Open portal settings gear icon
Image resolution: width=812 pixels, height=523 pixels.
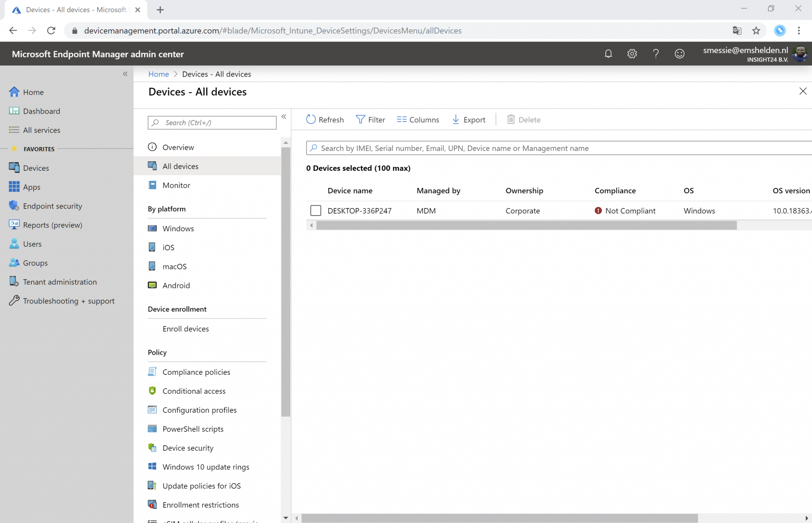point(632,54)
